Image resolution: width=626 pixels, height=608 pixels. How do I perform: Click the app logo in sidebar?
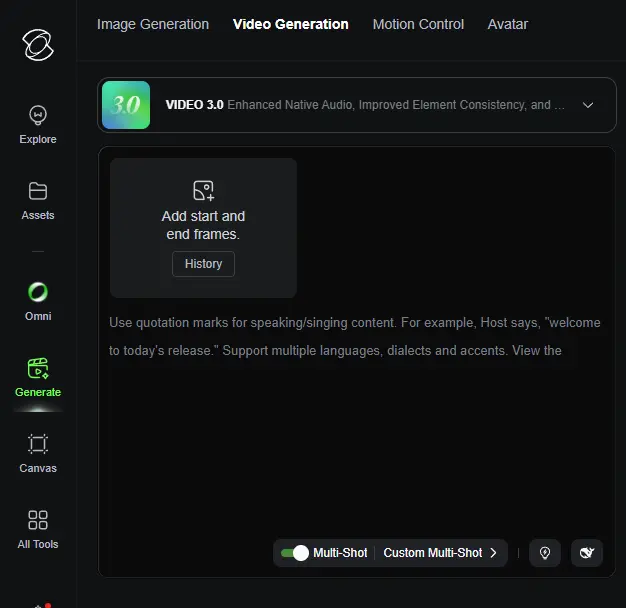(38, 45)
